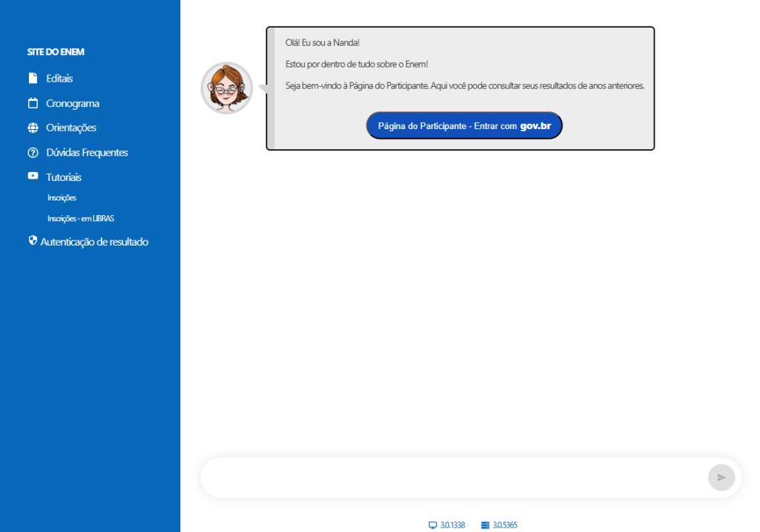Click the send message arrow button
The width and height of the screenshot is (760, 532).
(x=721, y=477)
